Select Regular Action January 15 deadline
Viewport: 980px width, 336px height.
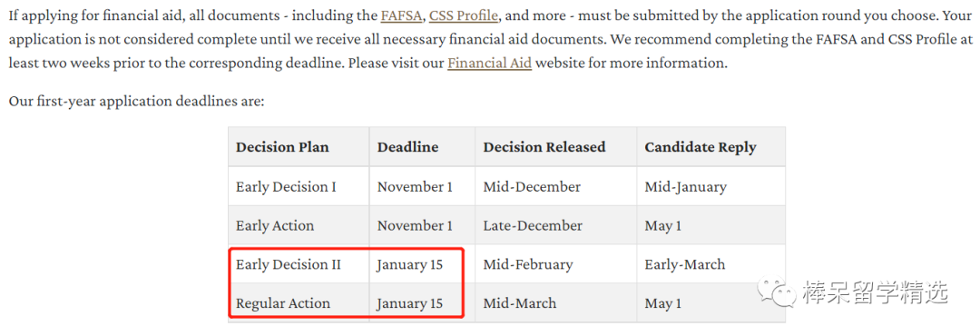click(x=409, y=303)
